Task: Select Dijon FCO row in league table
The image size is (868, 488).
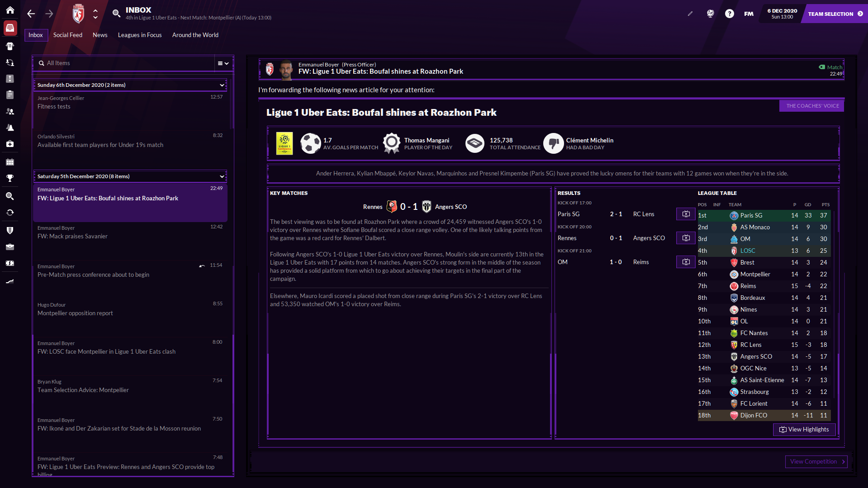Action: pos(764,415)
